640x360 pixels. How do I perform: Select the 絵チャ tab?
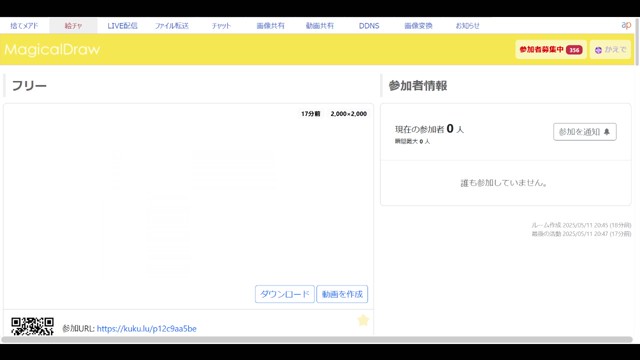tap(73, 26)
